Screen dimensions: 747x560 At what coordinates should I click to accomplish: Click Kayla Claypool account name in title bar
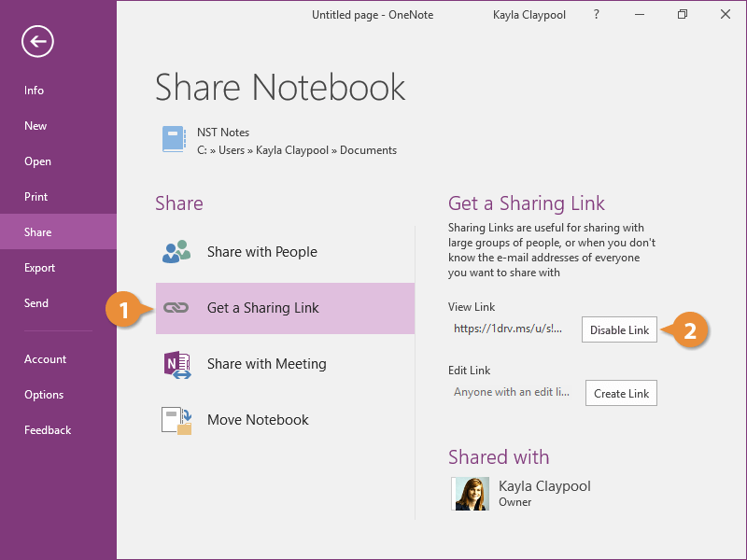pos(529,15)
